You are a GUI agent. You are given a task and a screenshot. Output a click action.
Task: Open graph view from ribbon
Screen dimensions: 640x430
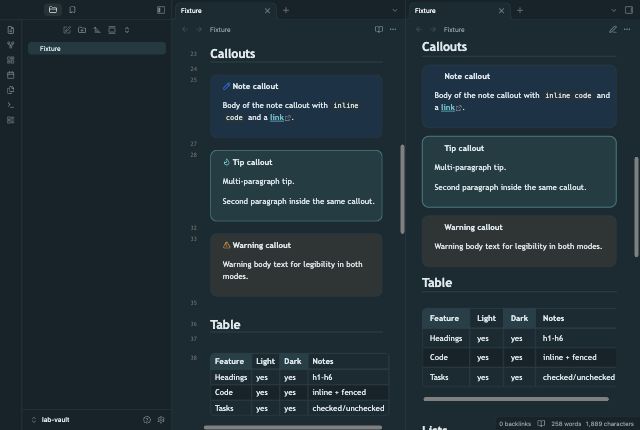[11, 45]
